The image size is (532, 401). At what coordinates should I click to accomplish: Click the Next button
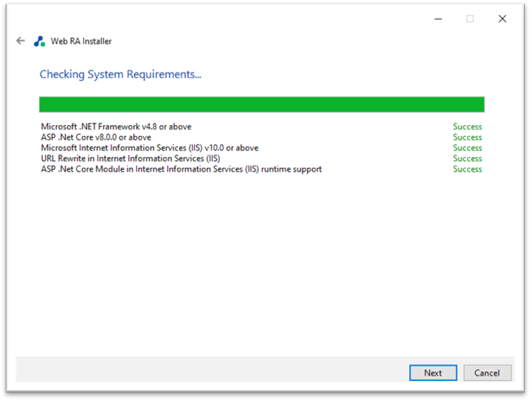coord(433,373)
